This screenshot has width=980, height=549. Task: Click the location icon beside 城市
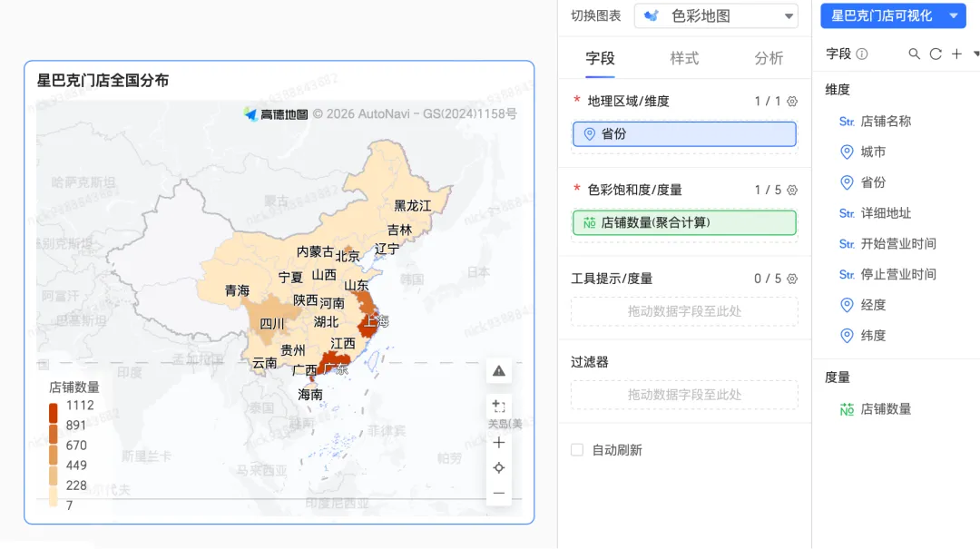(847, 152)
